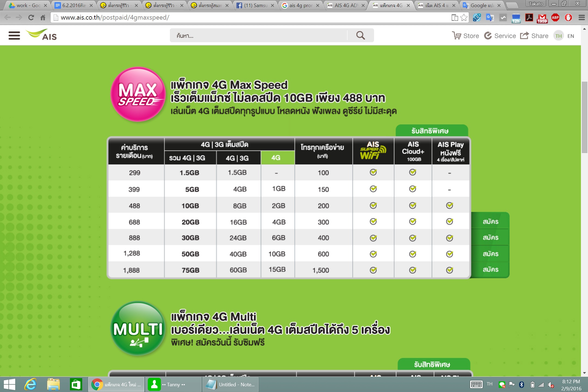
Task: Open the Gmail checker extension showing 1959
Action: click(x=542, y=19)
